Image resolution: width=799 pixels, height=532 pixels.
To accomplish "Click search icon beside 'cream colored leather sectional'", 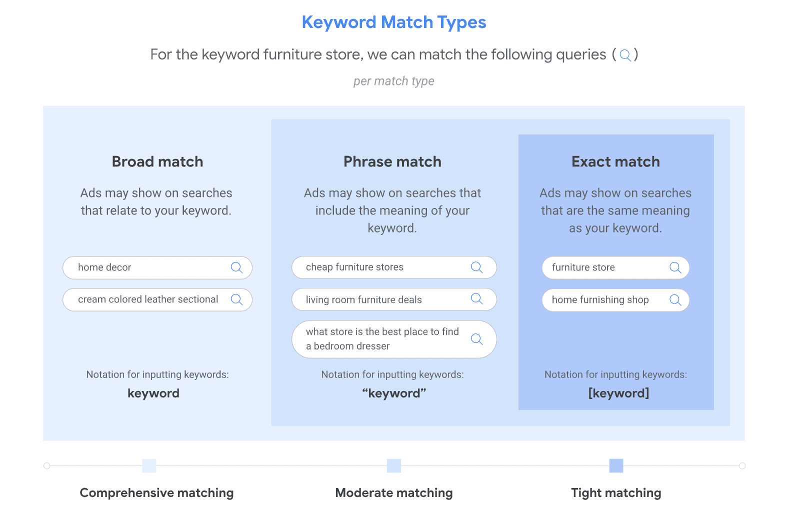I will [x=236, y=299].
